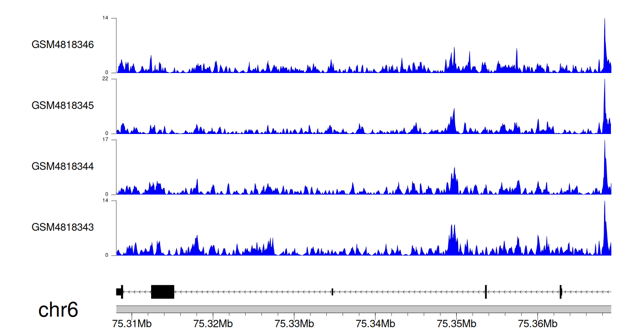Click the y-axis maximum value 17
The width and height of the screenshot is (644, 335).
pyautogui.click(x=105, y=140)
